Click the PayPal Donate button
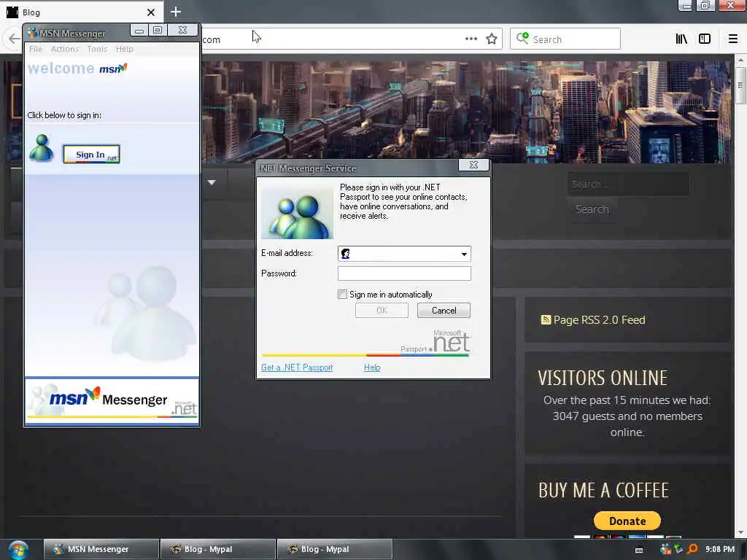This screenshot has width=747, height=560. pyautogui.click(x=627, y=521)
